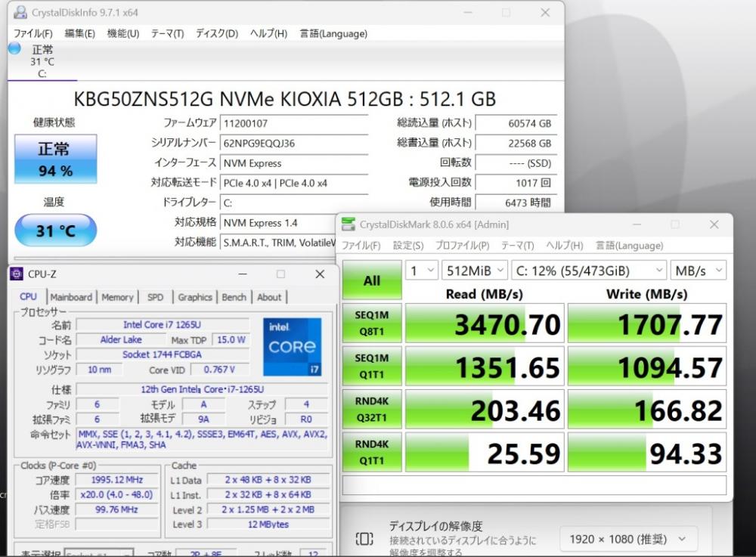
Task: Click the CPU-Z title bar app icon
Action: click(x=16, y=274)
